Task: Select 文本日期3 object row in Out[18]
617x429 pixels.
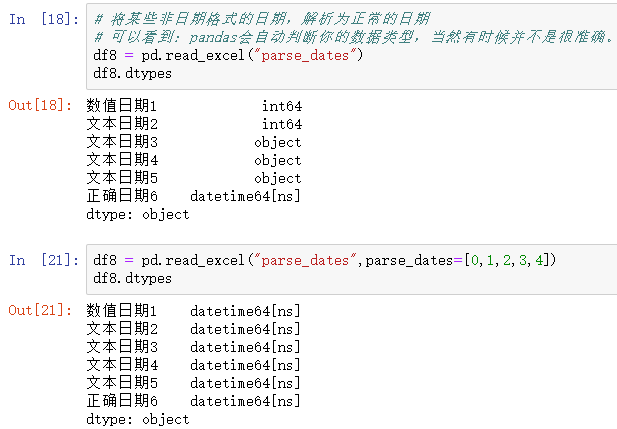Action: (194, 142)
